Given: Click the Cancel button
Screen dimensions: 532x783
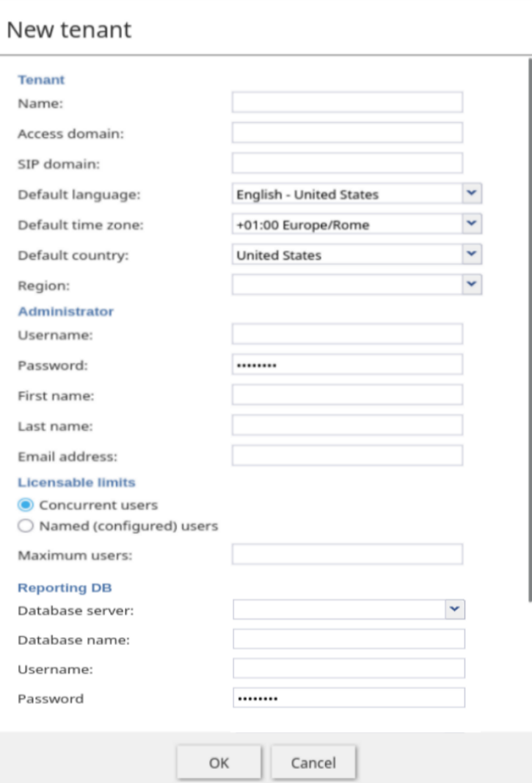Looking at the screenshot, I should point(313,762).
